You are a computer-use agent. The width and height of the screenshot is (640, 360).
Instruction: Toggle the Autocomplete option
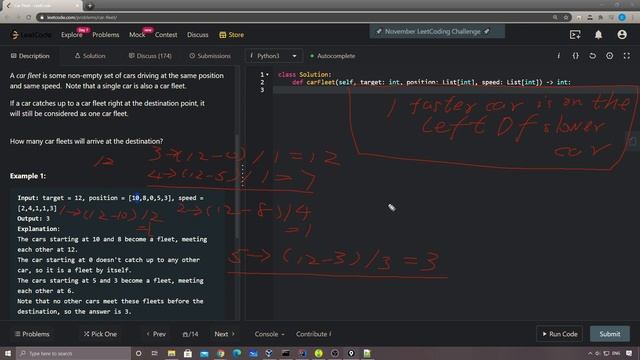(x=332, y=56)
